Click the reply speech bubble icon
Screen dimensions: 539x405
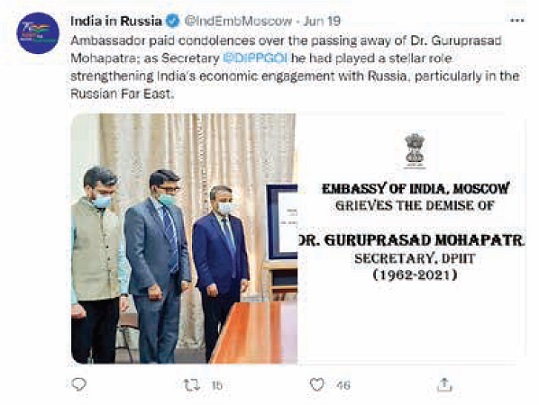pos(79,384)
